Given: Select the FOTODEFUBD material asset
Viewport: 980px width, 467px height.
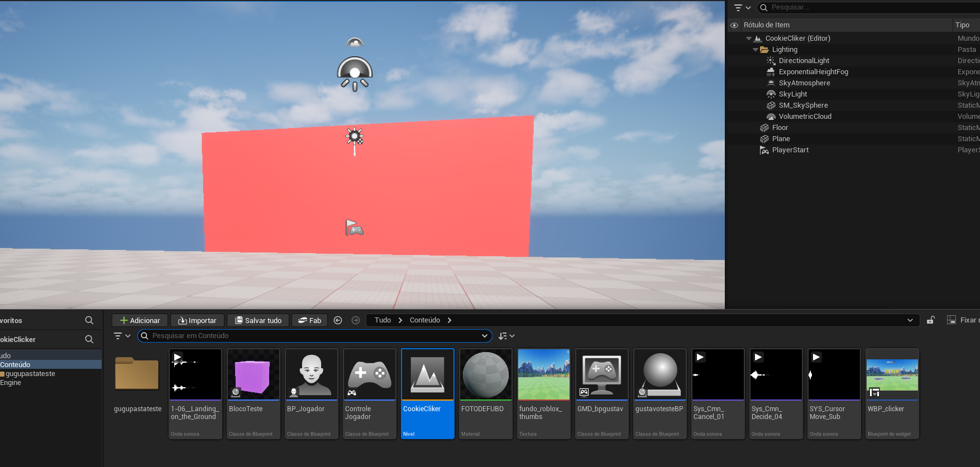Looking at the screenshot, I should point(486,394).
